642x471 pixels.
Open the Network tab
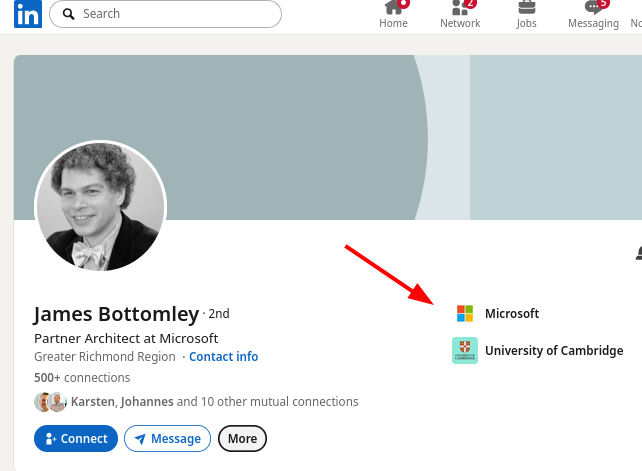[460, 15]
